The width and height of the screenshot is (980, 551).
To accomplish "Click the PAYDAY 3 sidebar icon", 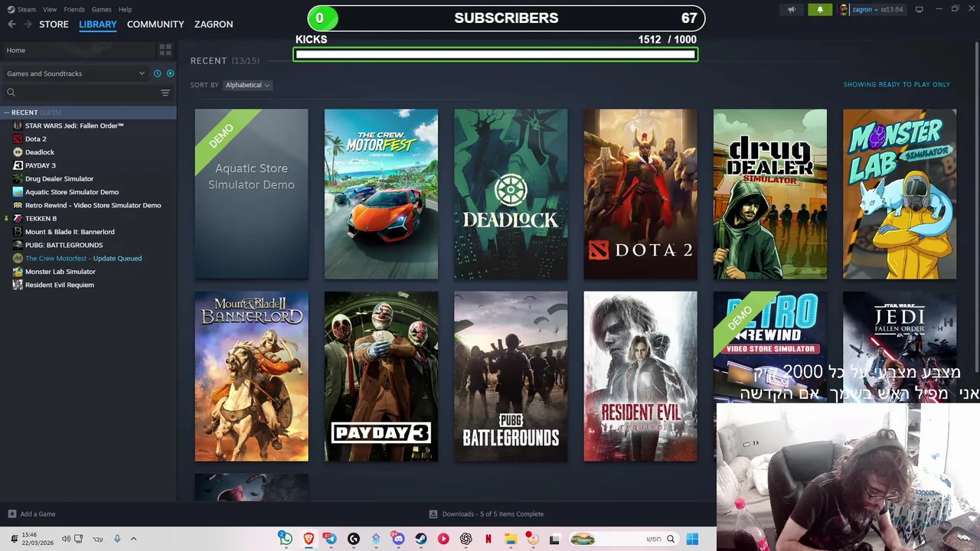I will click(x=18, y=165).
